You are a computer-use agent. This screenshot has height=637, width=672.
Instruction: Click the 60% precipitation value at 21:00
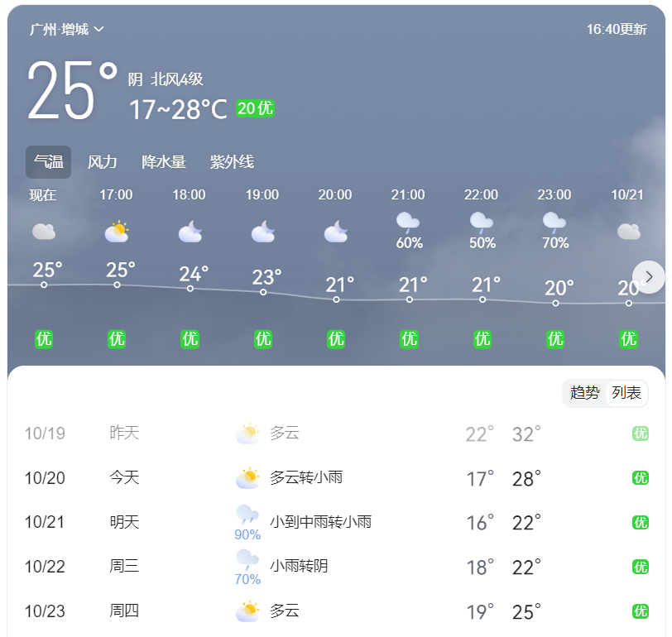coord(410,243)
